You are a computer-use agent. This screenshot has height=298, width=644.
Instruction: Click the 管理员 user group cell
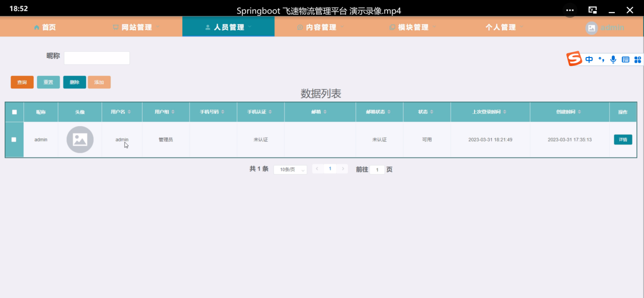point(166,139)
